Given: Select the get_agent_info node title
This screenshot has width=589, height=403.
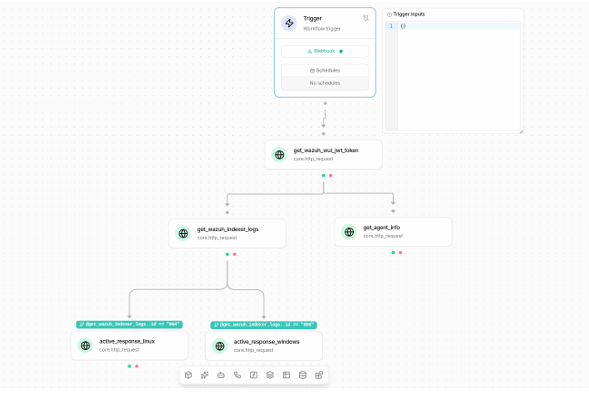Looking at the screenshot, I should 381,228.
